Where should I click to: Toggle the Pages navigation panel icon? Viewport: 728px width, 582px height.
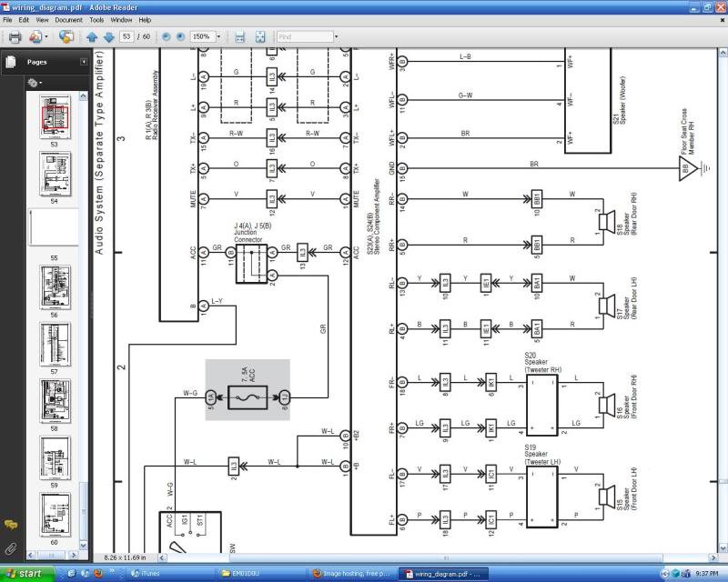point(11,62)
